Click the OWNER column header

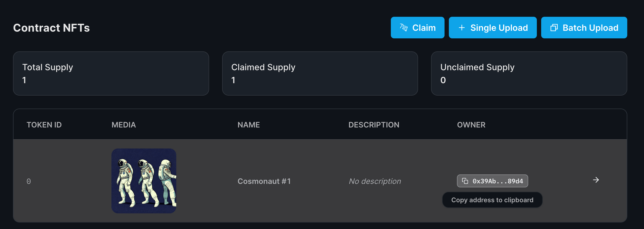(471, 125)
